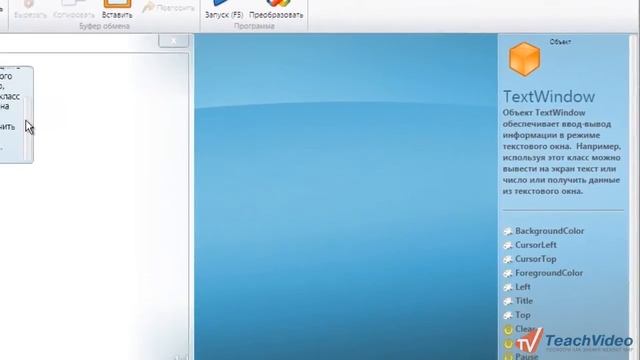Image resolution: width=640 pixels, height=360 pixels.
Task: Click the greyed-out Копировать (Copy) button
Action: pos(74,10)
